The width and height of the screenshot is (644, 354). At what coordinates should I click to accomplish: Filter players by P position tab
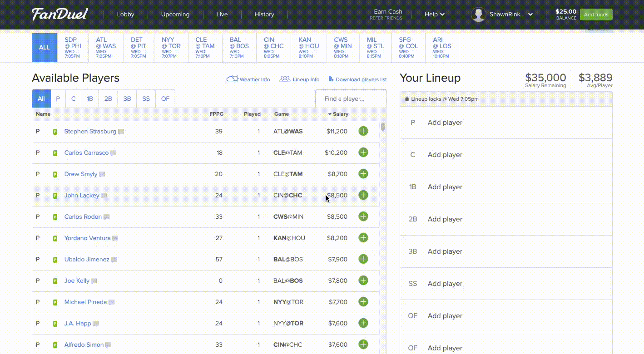coord(58,98)
